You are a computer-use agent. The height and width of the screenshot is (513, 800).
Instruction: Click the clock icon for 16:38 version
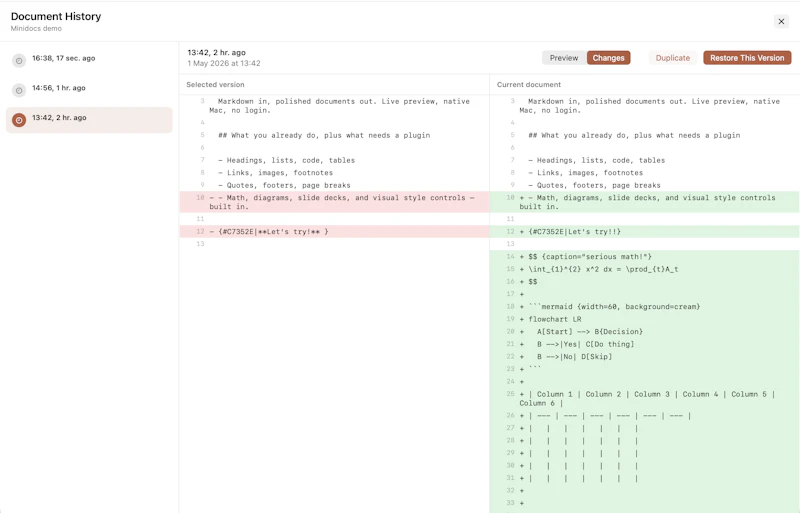(x=19, y=60)
